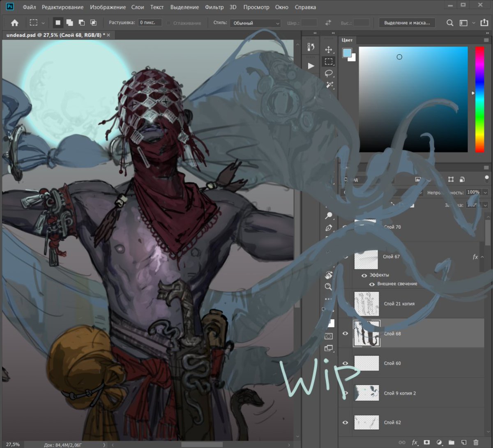Hide layer Слой 68
The height and width of the screenshot is (448, 493).
tap(345, 333)
